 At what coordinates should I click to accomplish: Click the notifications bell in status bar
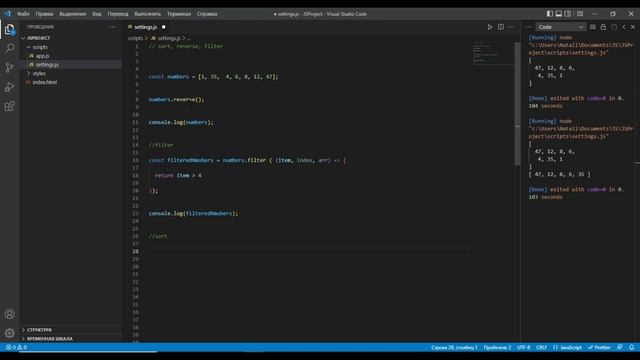pyautogui.click(x=631, y=347)
